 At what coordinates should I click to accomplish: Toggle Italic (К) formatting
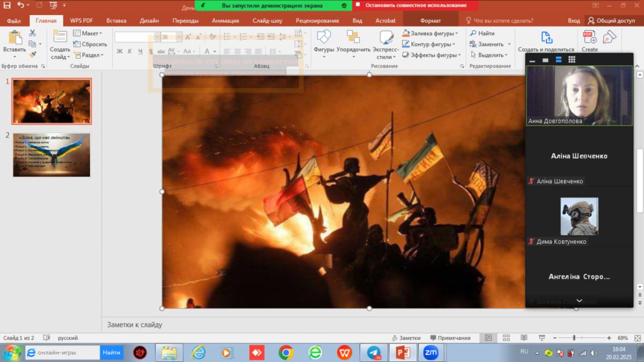129,52
